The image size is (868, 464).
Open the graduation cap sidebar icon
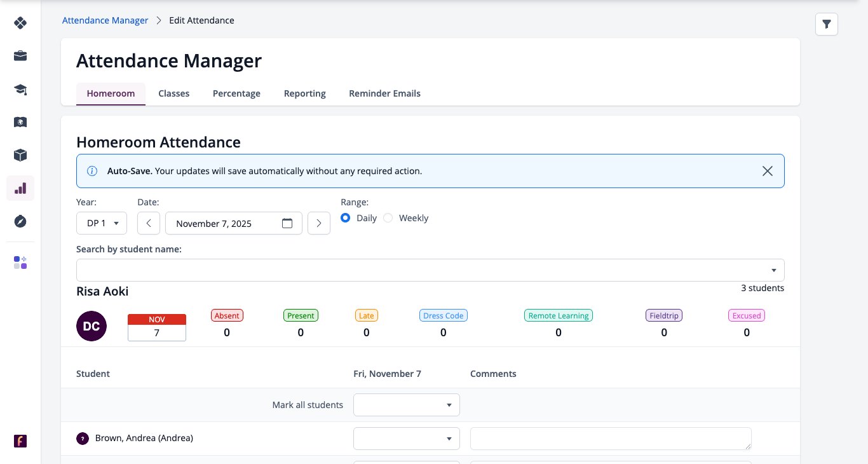coord(20,89)
